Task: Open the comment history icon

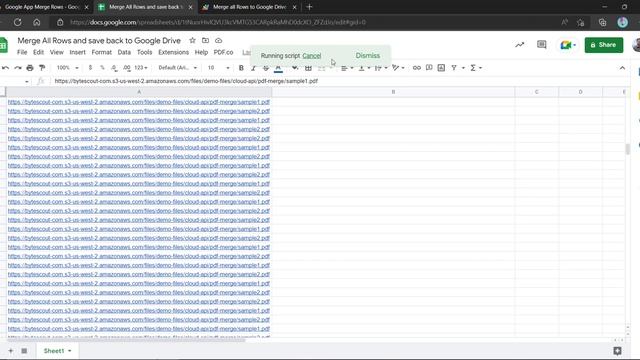Action: (542, 45)
